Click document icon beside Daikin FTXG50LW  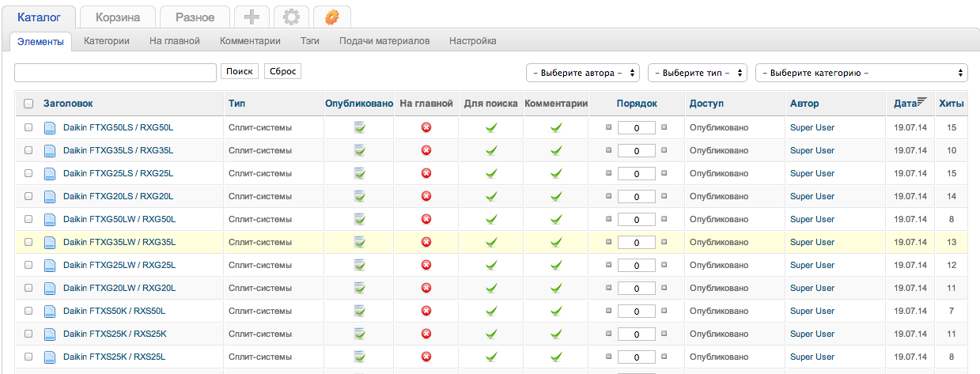(x=50, y=219)
